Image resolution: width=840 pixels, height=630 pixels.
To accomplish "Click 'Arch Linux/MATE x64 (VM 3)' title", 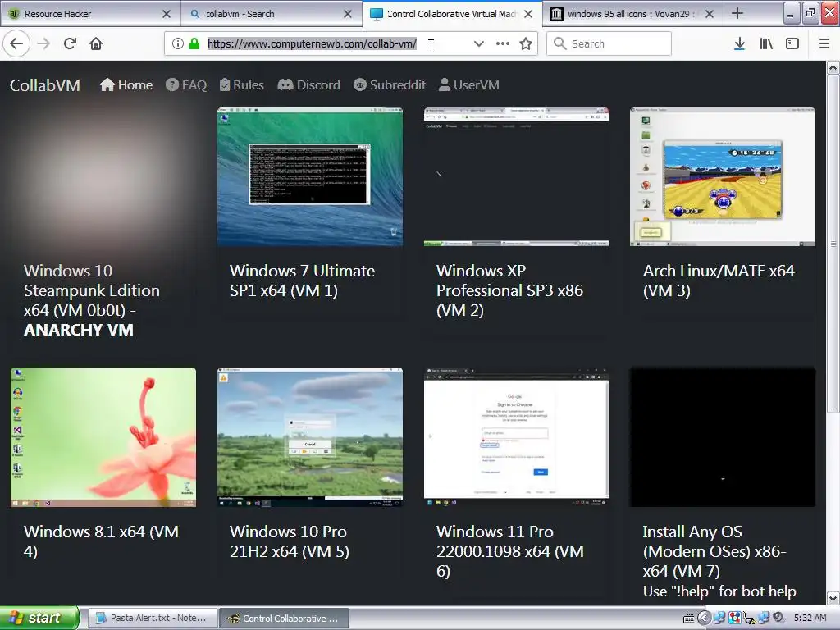I will pyautogui.click(x=719, y=281).
